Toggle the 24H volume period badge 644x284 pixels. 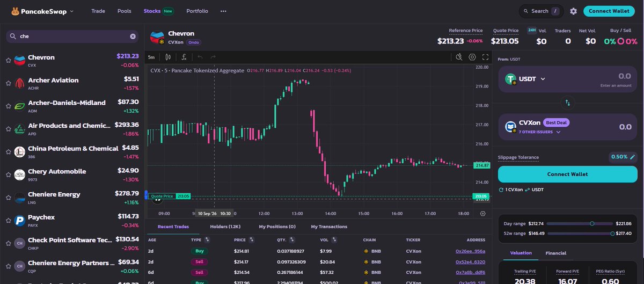[x=531, y=30]
